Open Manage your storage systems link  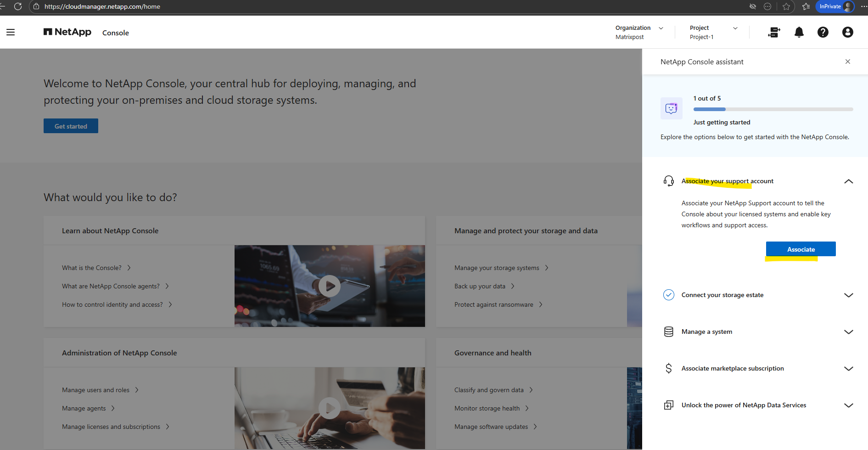[x=502, y=268]
